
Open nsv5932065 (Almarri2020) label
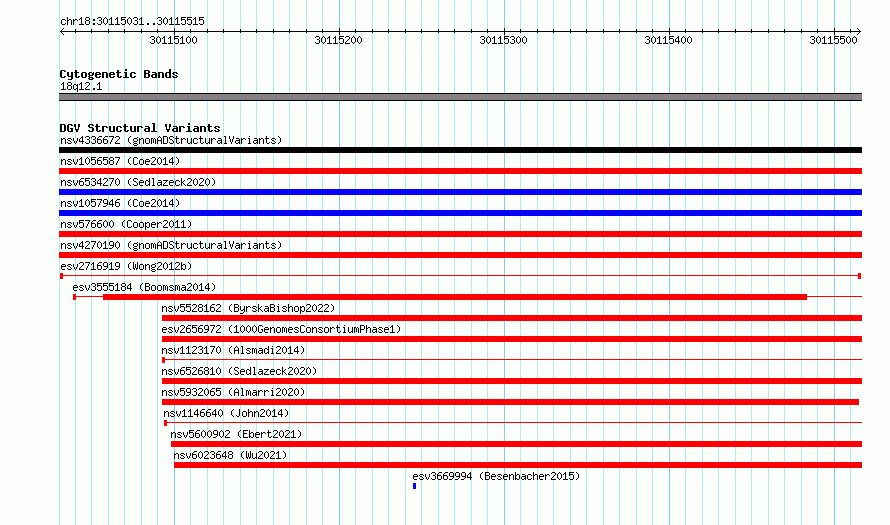pyautogui.click(x=233, y=392)
